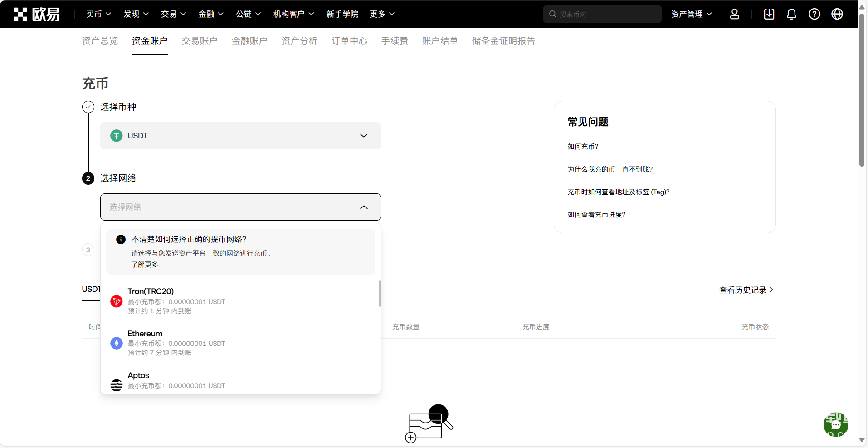Select Aptos network option
Screen dimensions: 868x448
click(241, 380)
